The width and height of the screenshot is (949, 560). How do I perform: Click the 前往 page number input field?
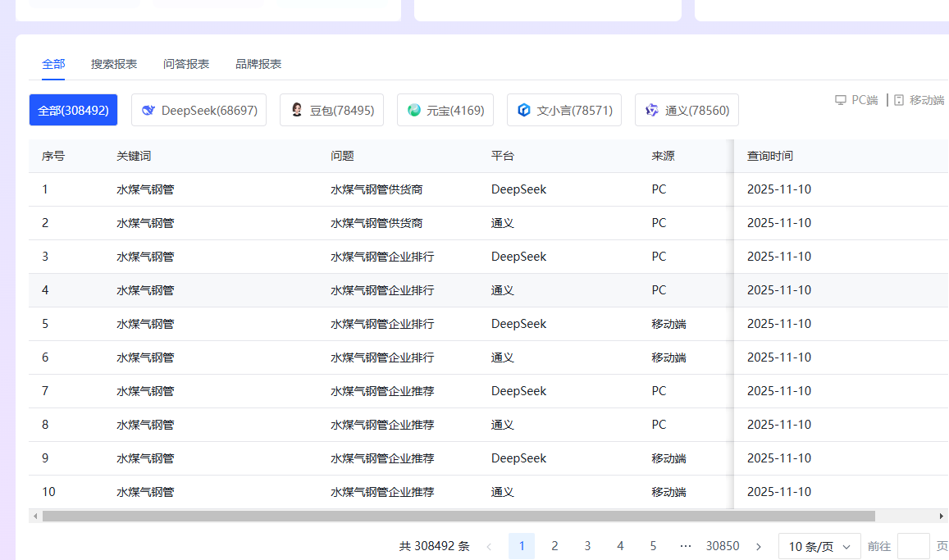tap(913, 545)
